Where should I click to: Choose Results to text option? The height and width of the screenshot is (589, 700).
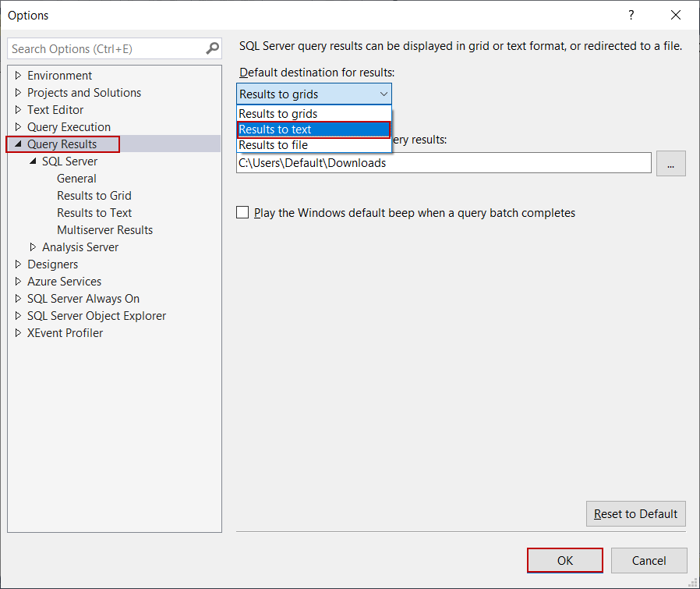pyautogui.click(x=313, y=130)
